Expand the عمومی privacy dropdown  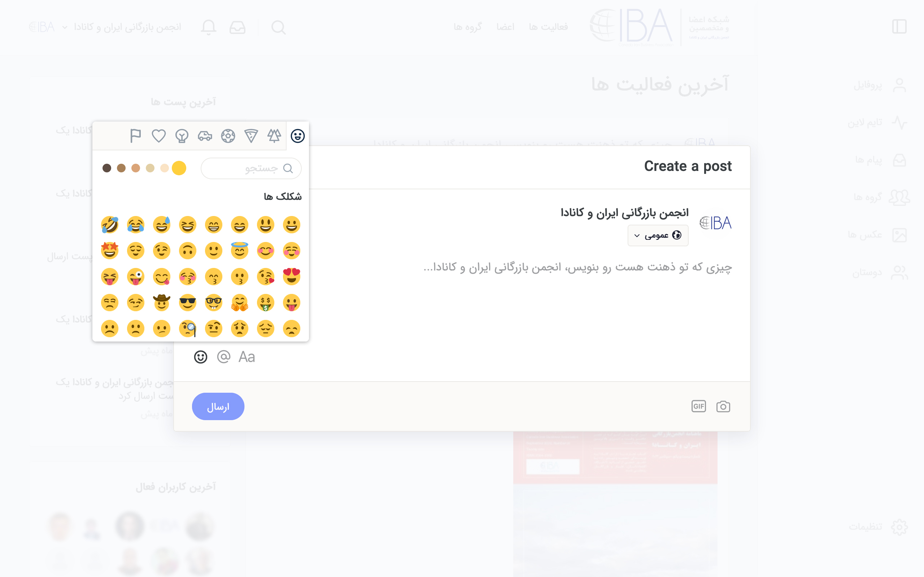[658, 235]
